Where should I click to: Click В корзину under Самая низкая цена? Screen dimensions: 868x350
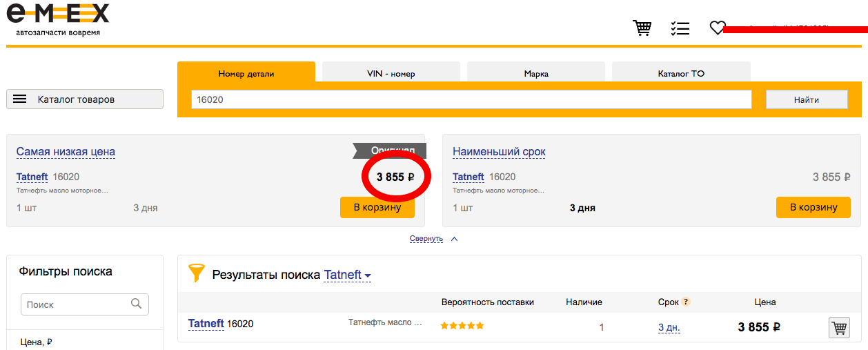(377, 207)
